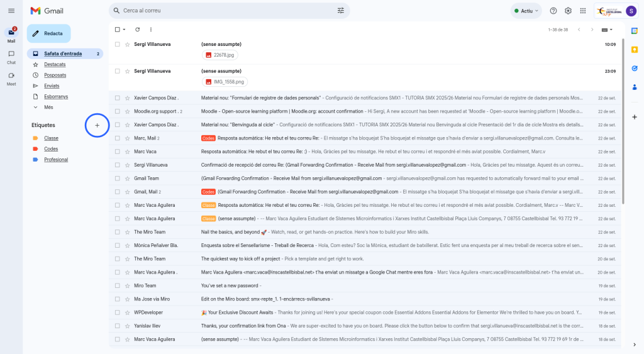Select the Gmail Team email checkbox
The height and width of the screenshot is (354, 644).
click(x=118, y=179)
